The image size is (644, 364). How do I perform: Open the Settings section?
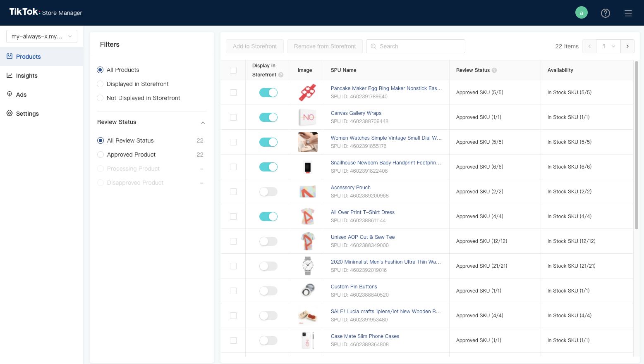[x=41, y=113]
